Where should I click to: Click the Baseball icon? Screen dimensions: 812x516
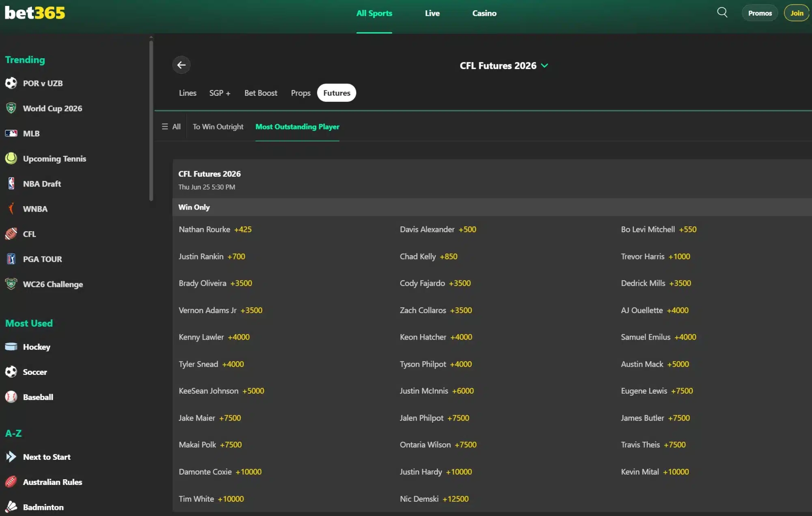[x=11, y=397]
